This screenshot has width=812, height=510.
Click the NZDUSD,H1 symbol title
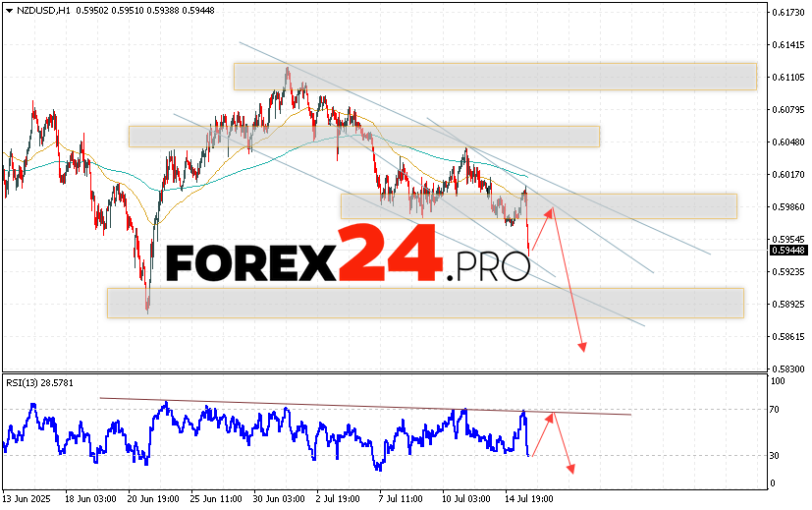tap(34, 10)
